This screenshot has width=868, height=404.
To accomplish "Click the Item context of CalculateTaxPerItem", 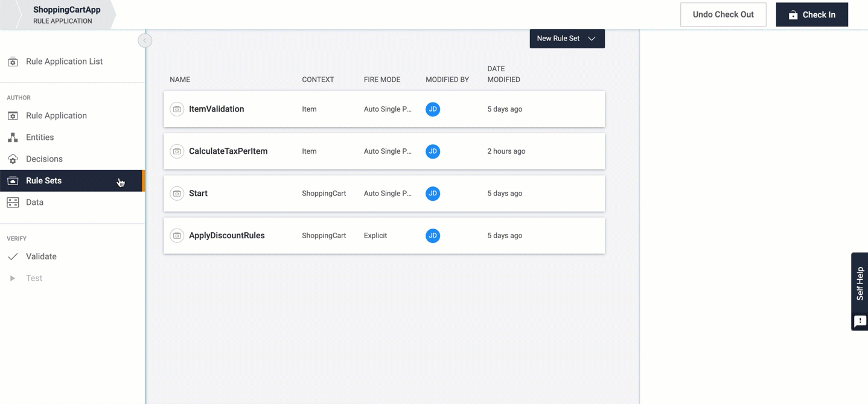I will pos(309,151).
